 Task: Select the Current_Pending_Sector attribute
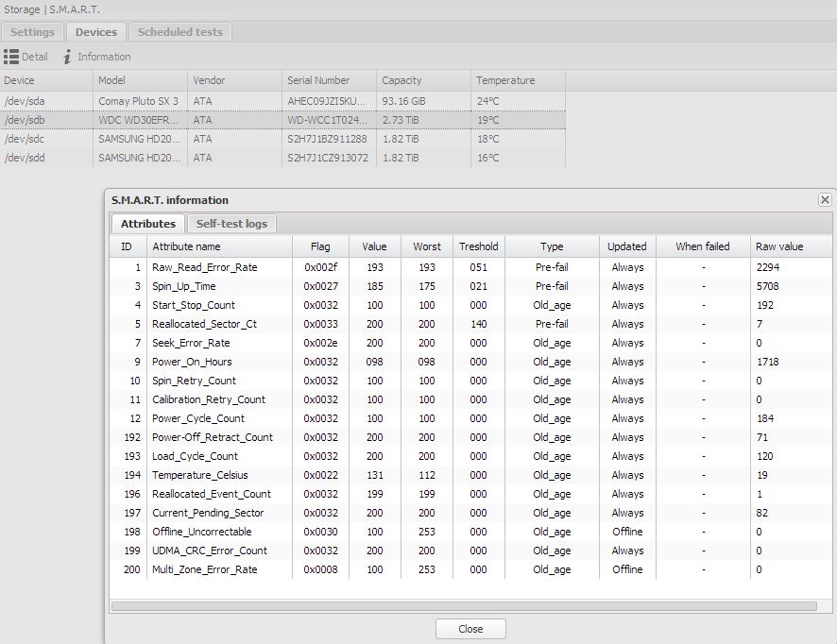[470, 513]
